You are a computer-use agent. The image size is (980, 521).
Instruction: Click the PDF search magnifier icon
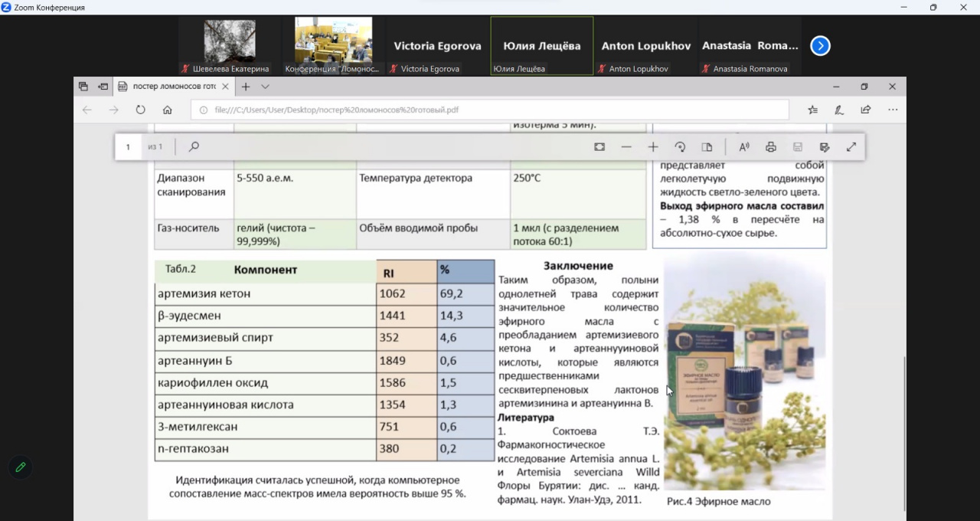[194, 147]
